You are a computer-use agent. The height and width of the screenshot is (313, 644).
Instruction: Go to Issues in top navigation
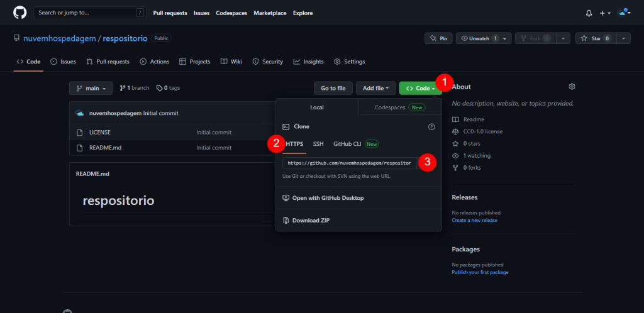(x=202, y=13)
